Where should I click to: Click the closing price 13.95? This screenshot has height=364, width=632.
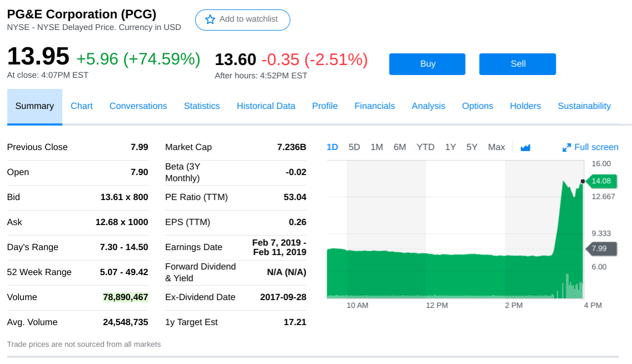[38, 56]
